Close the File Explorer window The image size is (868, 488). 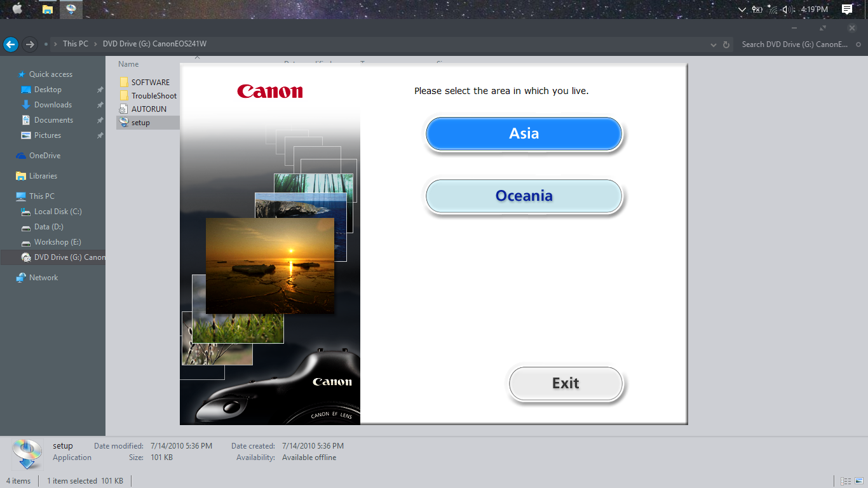click(852, 28)
